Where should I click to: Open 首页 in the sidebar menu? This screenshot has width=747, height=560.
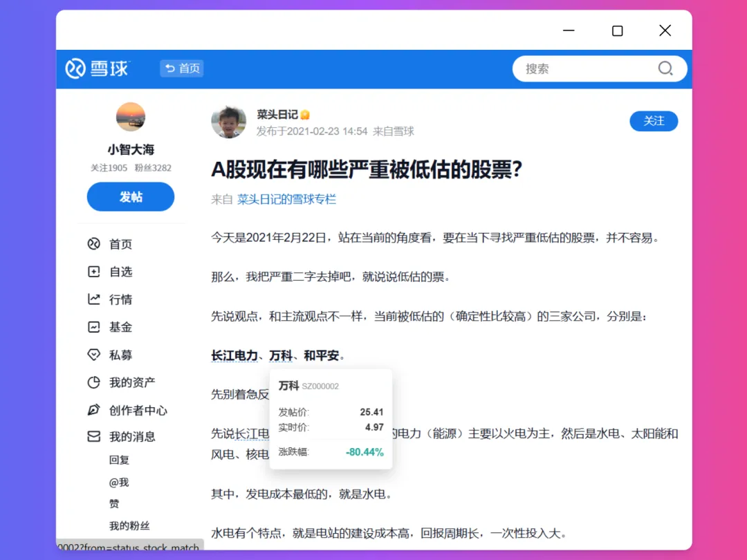[x=120, y=244]
